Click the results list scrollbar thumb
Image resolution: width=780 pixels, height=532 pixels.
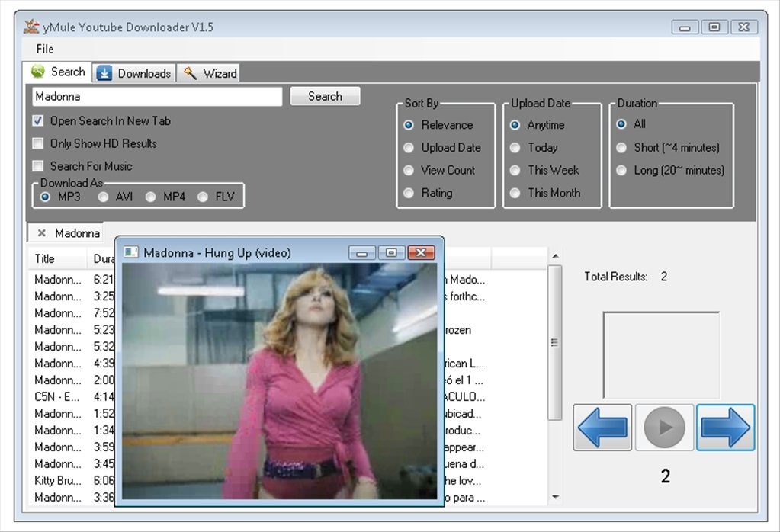pos(554,342)
